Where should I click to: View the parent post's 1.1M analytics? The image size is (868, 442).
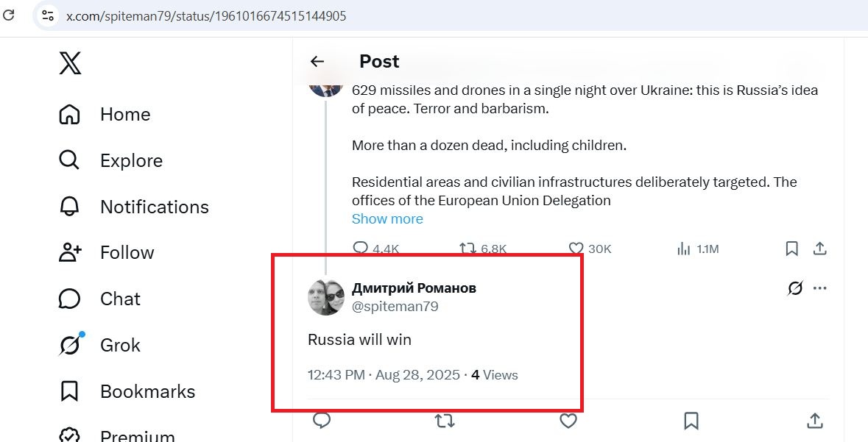(698, 249)
